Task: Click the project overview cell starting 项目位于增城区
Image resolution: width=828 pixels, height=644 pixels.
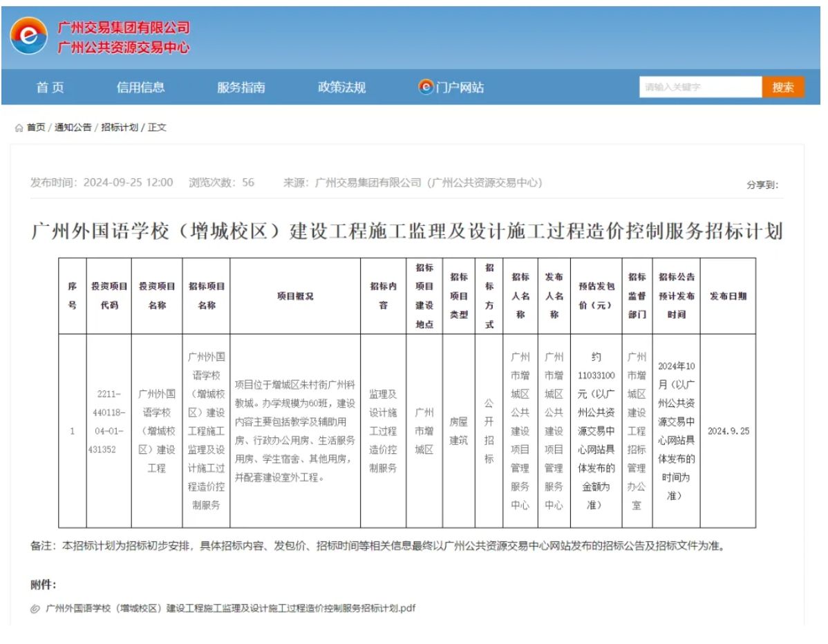Action: coord(295,430)
